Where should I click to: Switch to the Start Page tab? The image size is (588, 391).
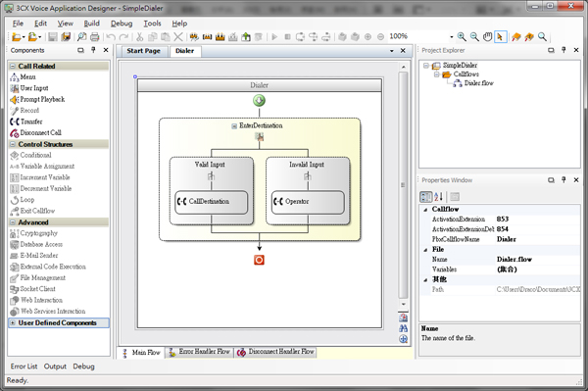click(143, 51)
